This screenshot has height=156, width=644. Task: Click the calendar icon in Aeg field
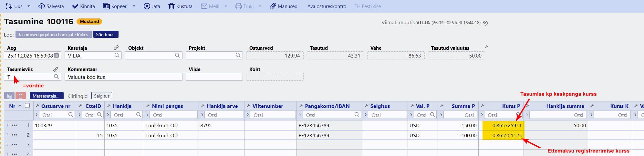coord(57,56)
